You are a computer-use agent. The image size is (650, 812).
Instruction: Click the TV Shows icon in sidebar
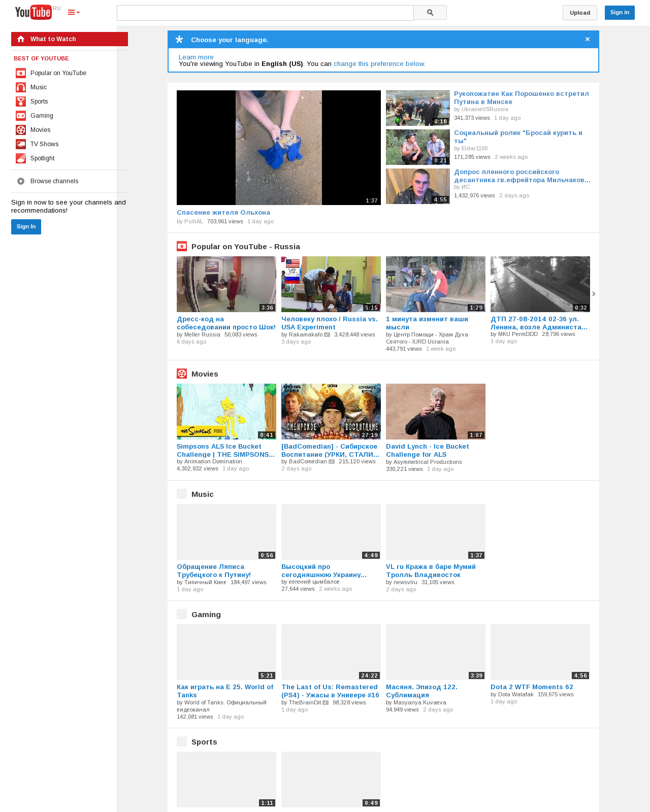(21, 144)
